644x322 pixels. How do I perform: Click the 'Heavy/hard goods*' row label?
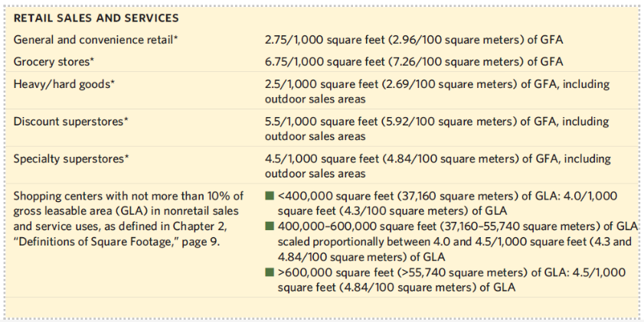pyautogui.click(x=64, y=83)
